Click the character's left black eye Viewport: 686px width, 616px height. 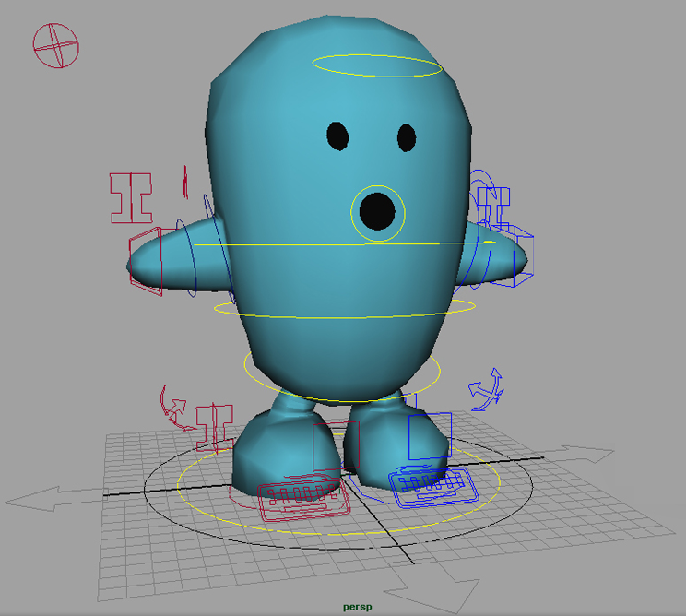[x=338, y=136]
